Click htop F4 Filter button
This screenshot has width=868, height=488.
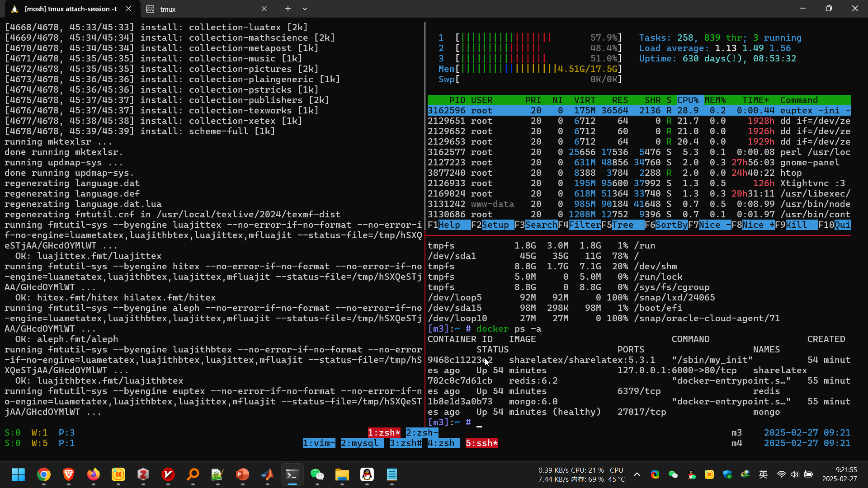(x=579, y=225)
